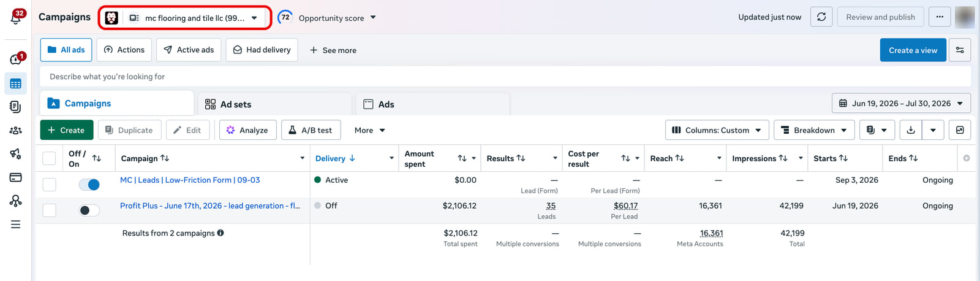Expand Opportunity score dropdown
Image resolution: width=980 pixels, height=281 pixels.
click(374, 18)
